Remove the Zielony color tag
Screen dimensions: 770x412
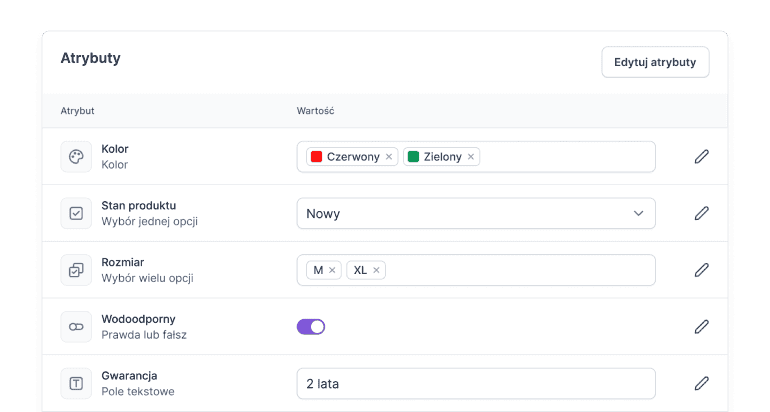(x=471, y=157)
